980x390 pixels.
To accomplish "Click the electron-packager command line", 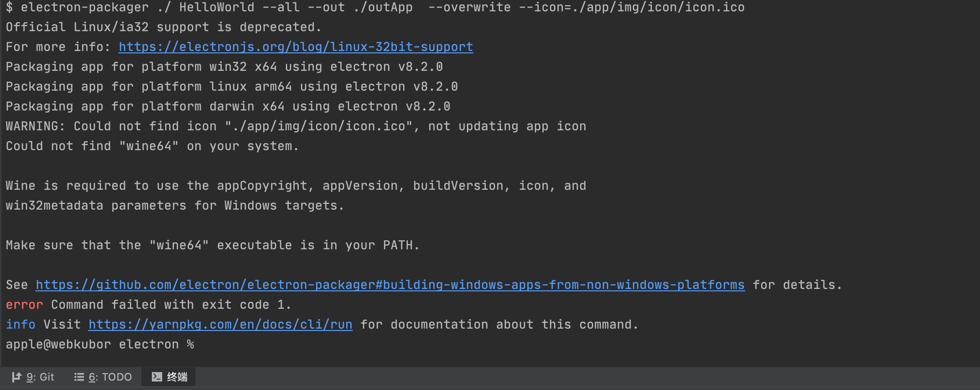I will point(375,7).
